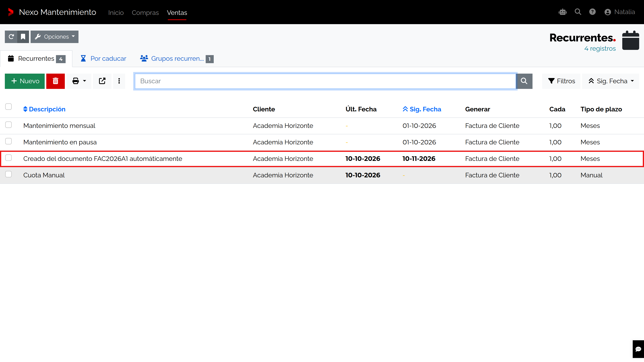The image size is (644, 362).
Task: Click the search submit magnifier button
Action: click(524, 81)
